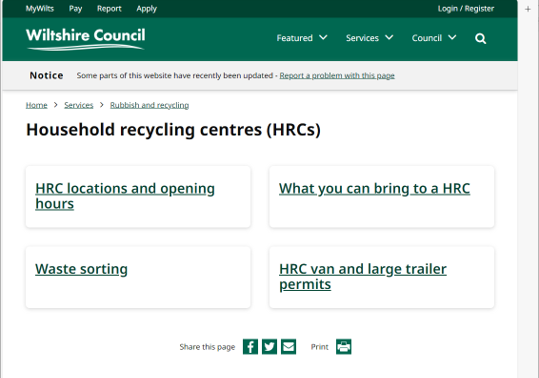Click the Share this page label

click(207, 347)
